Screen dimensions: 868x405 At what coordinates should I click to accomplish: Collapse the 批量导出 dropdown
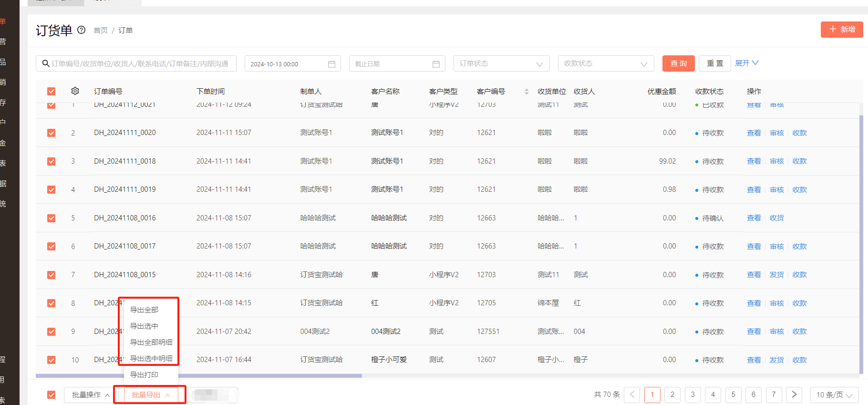[151, 395]
